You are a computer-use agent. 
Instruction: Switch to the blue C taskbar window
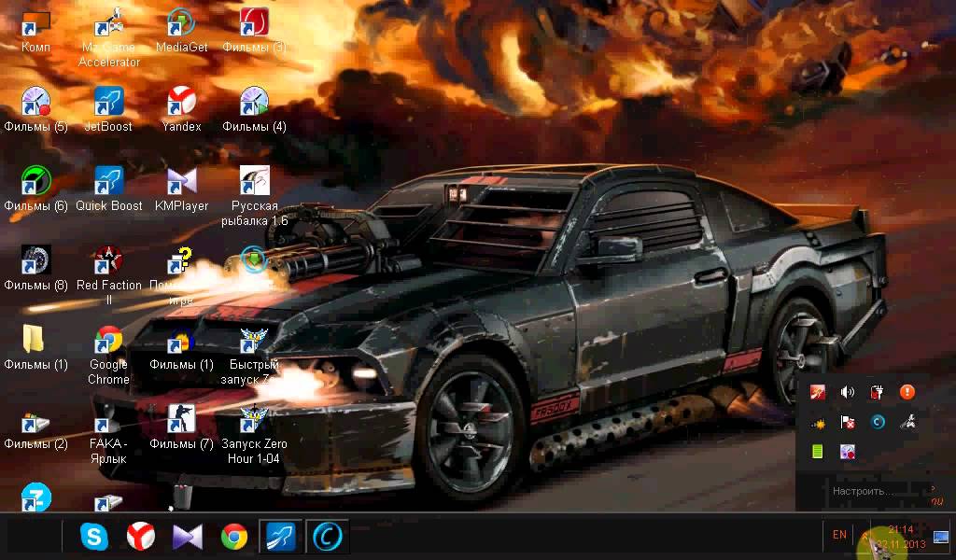pos(327,537)
